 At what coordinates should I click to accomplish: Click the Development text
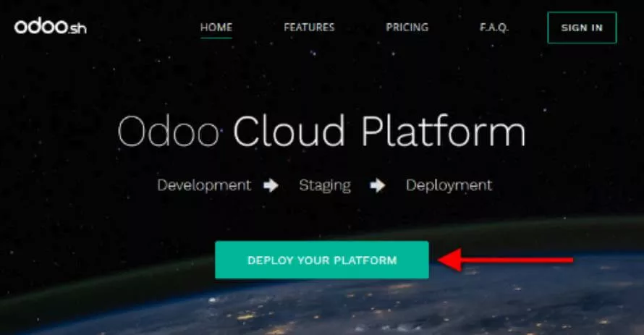(204, 185)
